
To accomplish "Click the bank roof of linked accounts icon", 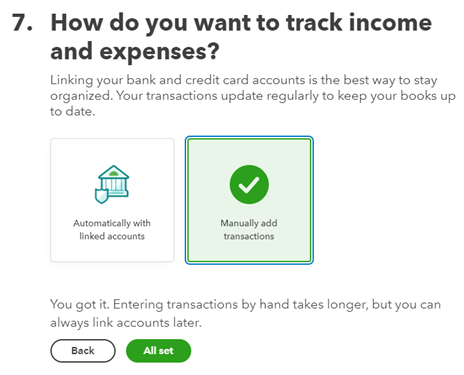I will [114, 172].
